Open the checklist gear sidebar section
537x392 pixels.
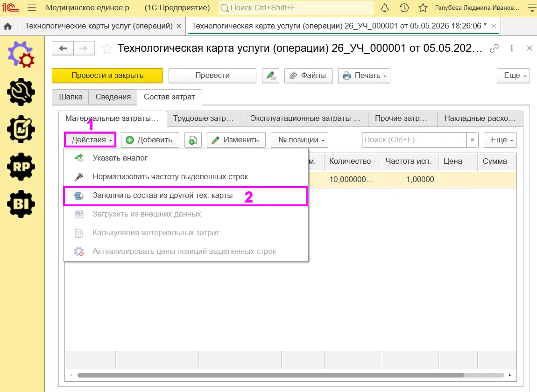coord(21,129)
